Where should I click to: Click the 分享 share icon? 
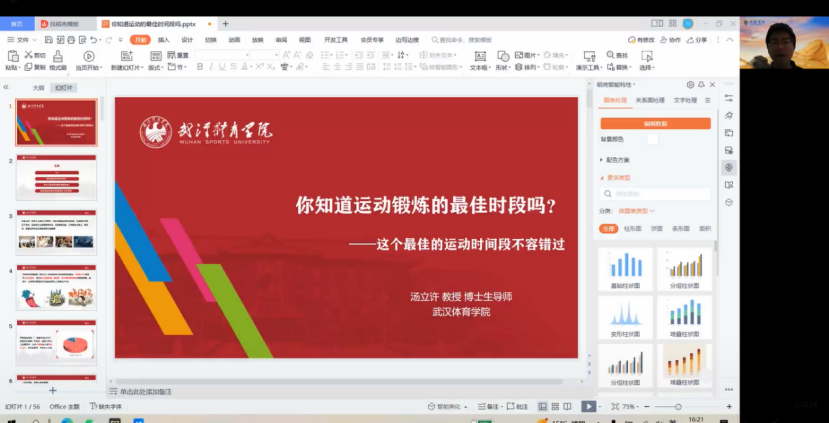697,40
